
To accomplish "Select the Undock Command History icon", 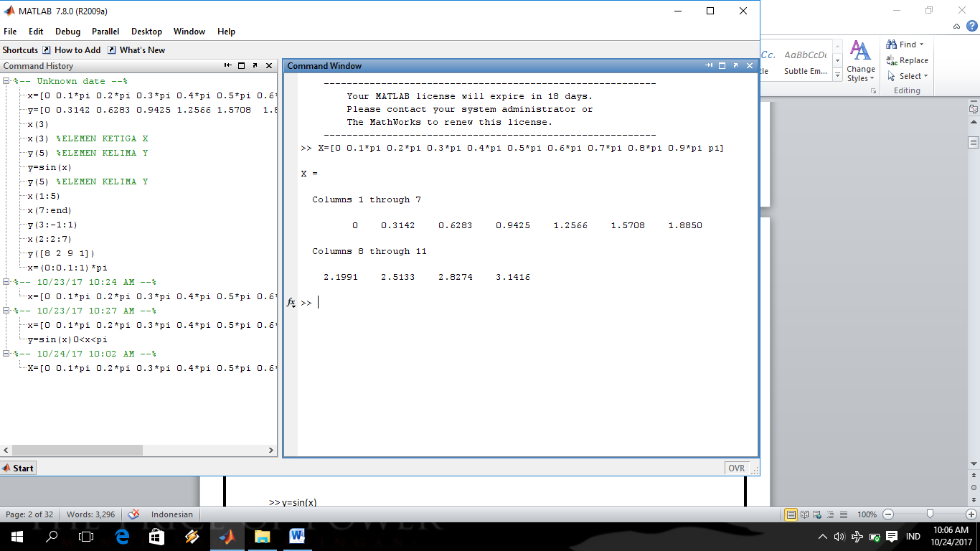I will 255,65.
